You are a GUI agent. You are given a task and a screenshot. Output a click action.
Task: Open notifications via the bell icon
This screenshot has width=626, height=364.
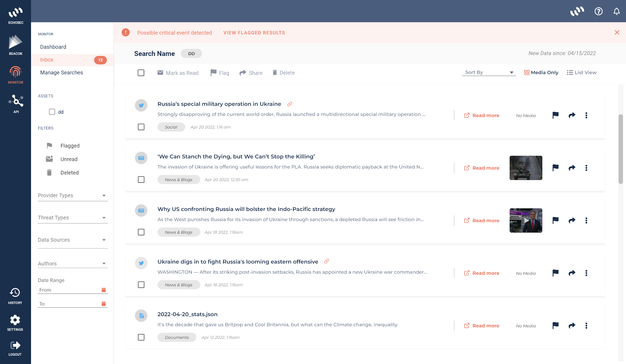pyautogui.click(x=617, y=11)
